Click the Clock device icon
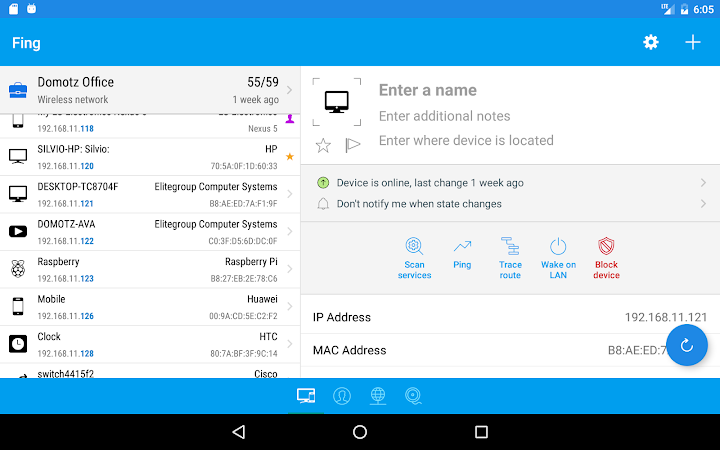This screenshot has height=450, width=720. [x=18, y=343]
